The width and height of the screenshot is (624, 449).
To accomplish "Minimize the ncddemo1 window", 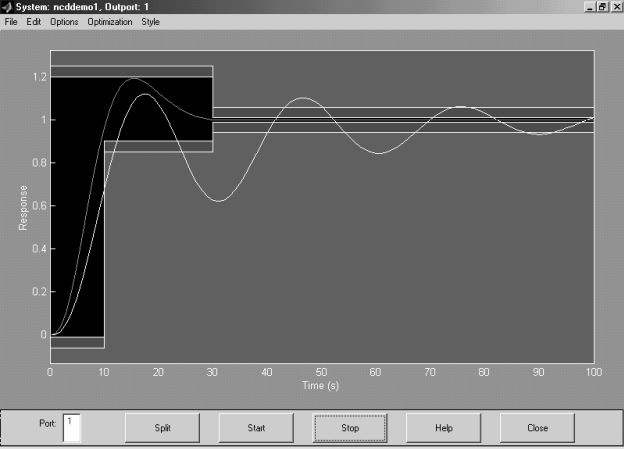I will [590, 7].
